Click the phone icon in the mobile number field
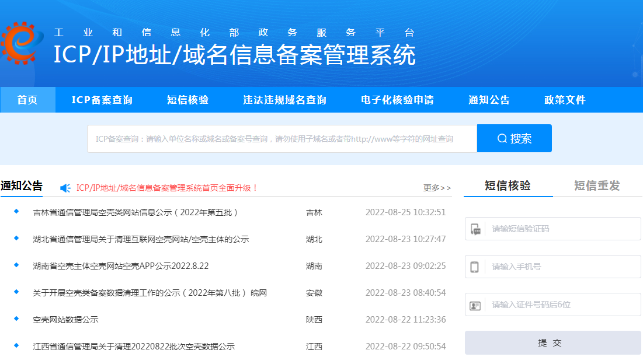This screenshot has width=643, height=364. (476, 267)
